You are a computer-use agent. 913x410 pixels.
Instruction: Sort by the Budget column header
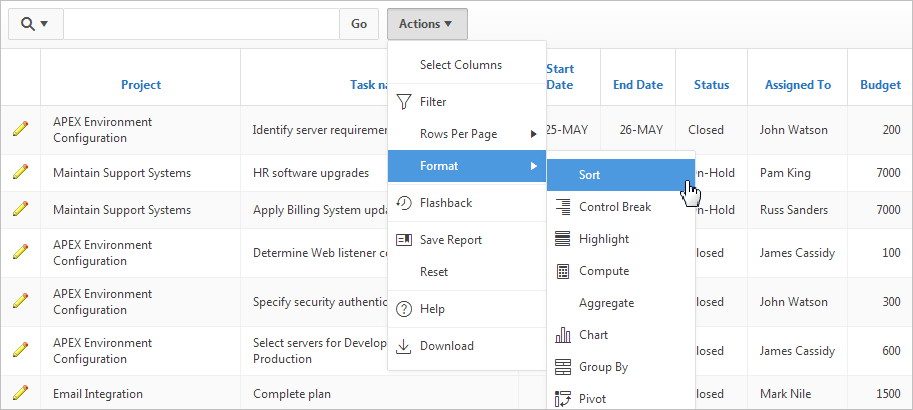pyautogui.click(x=880, y=85)
